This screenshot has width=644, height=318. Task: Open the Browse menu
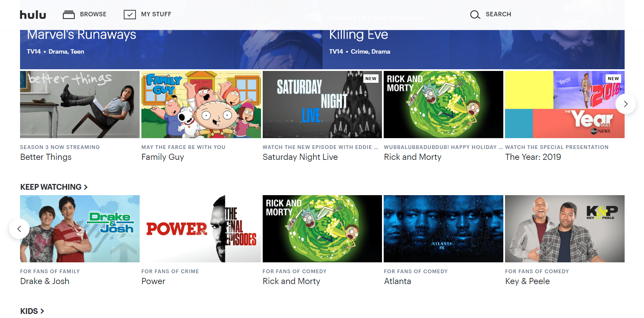93,14
